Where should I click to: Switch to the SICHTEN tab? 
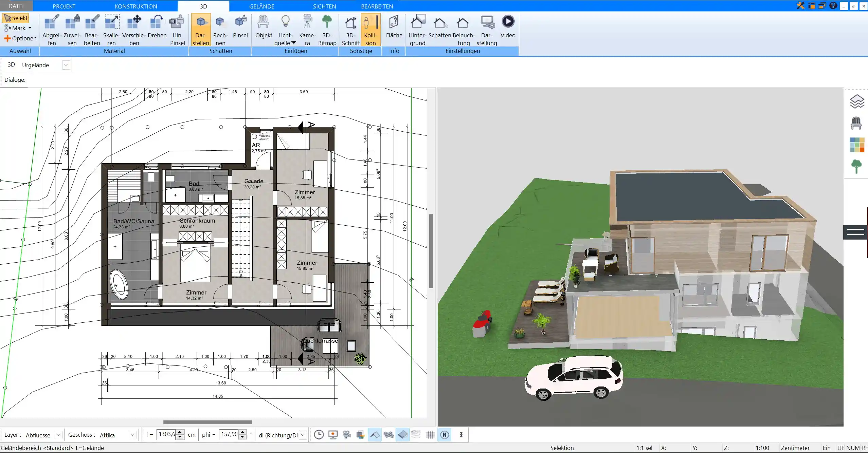click(324, 6)
